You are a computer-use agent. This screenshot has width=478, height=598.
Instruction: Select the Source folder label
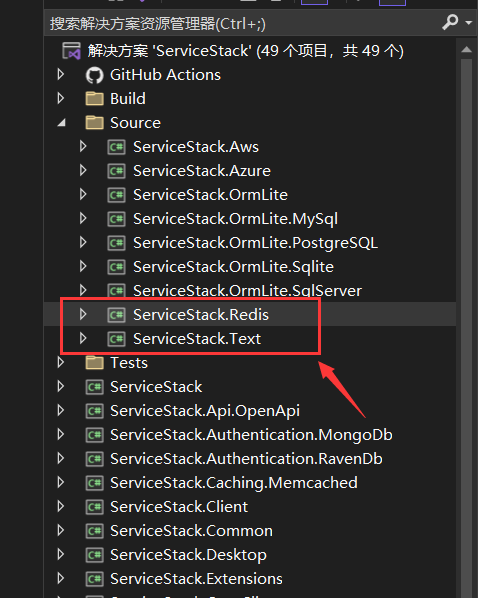tap(135, 123)
